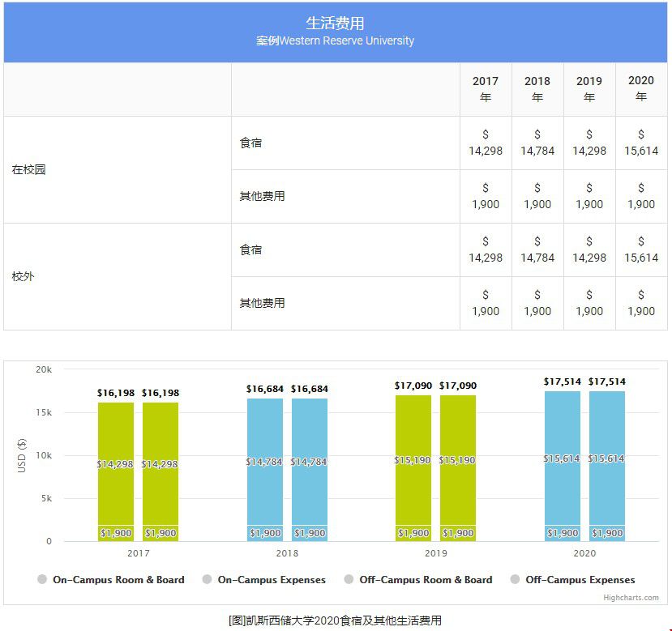
Task: Toggle the On-Campus Room & Board legend series
Action: point(111,580)
